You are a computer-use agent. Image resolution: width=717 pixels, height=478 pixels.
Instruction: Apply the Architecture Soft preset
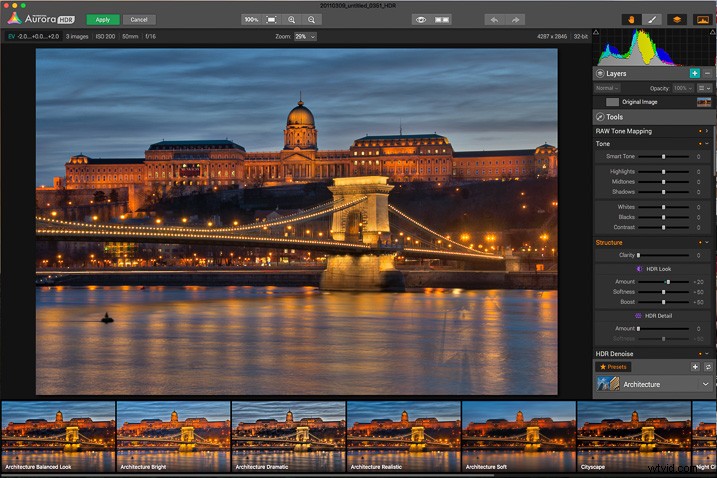pyautogui.click(x=519, y=436)
